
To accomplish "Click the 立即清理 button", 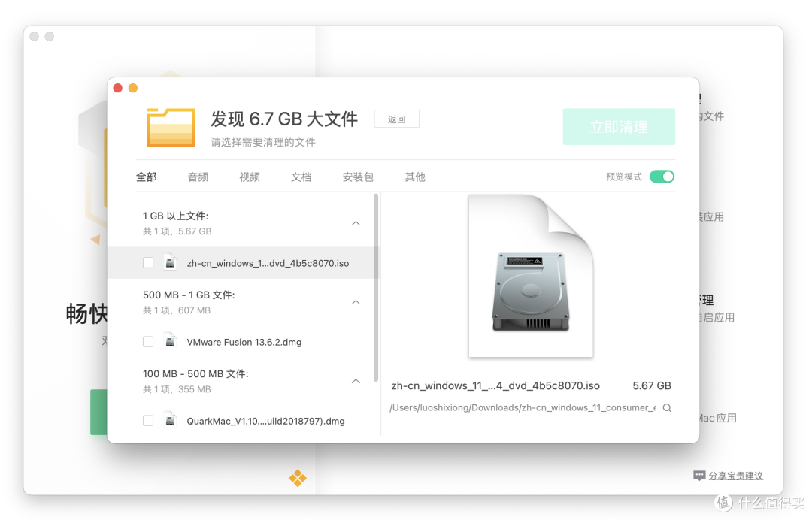I will pyautogui.click(x=618, y=127).
